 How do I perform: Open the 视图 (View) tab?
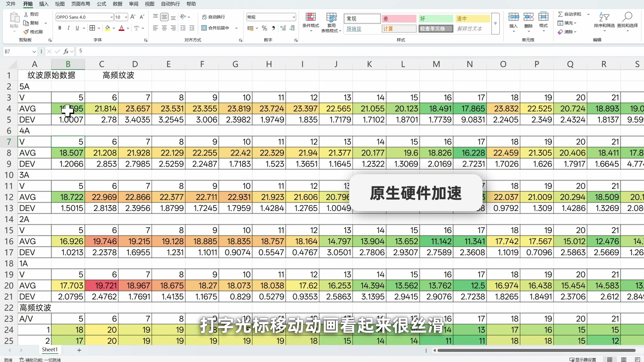tap(150, 4)
